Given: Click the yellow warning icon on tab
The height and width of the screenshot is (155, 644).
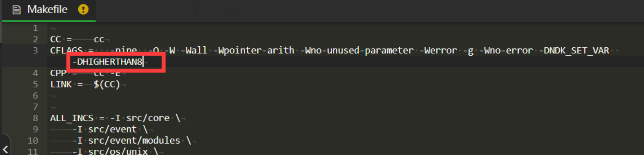Looking at the screenshot, I should point(83,9).
